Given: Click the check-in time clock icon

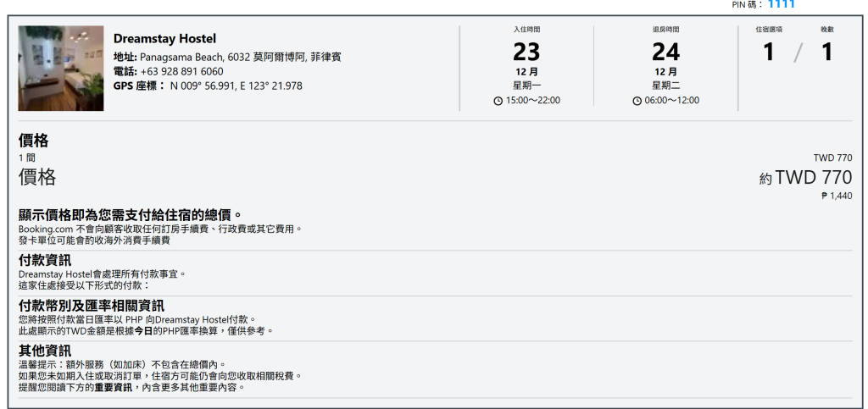Looking at the screenshot, I should click(x=498, y=101).
